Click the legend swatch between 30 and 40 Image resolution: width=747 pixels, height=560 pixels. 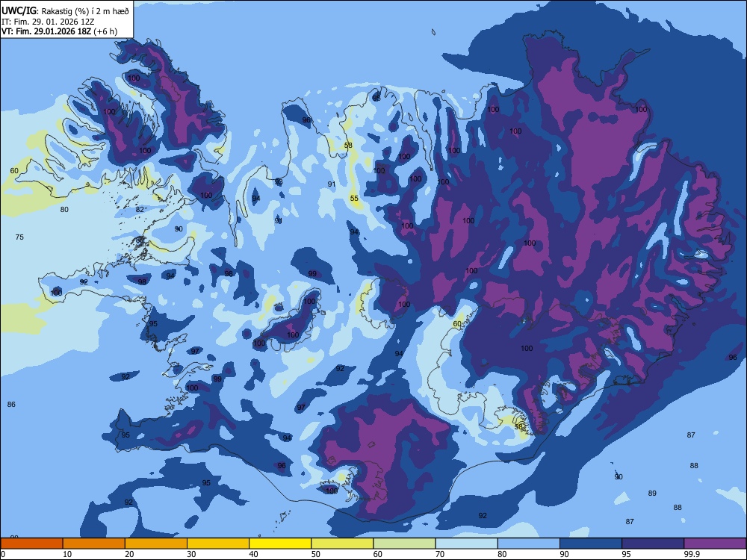[x=218, y=544]
